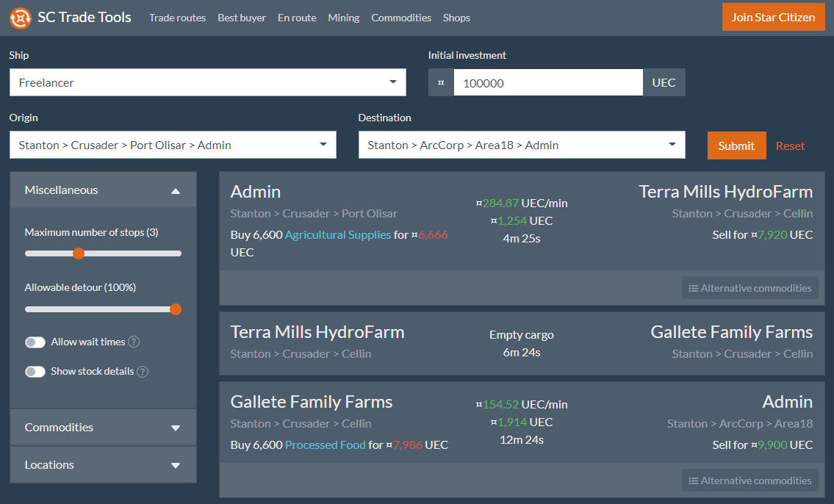Viewport: 834px width, 504px height.
Task: Click the Gallete Family Farms origin heading
Action: (x=311, y=402)
